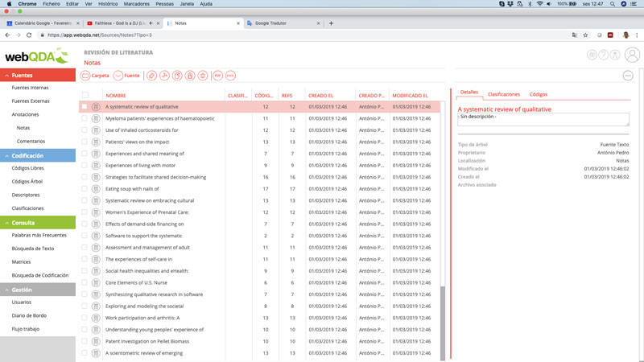Click the Google Translate icon in the address bar

point(574,35)
